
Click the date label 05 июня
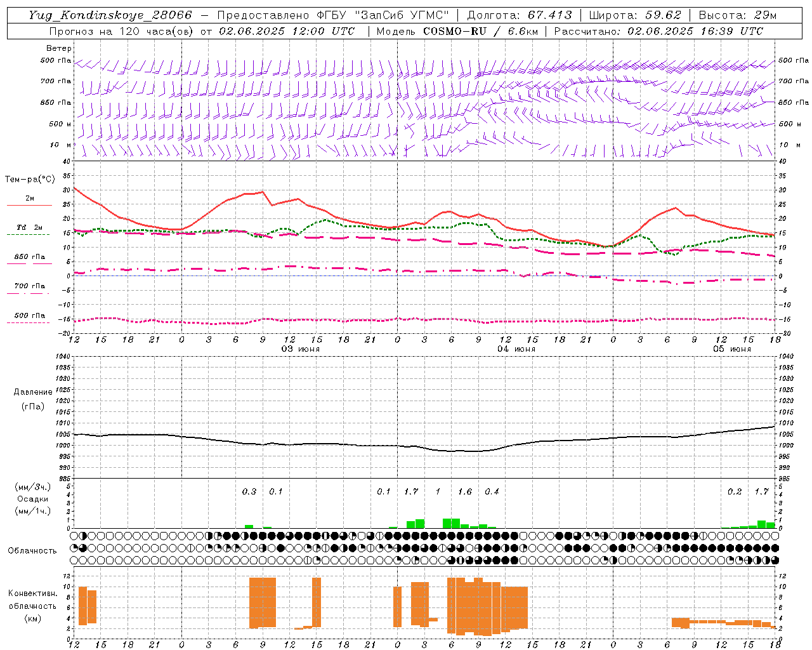tap(731, 349)
